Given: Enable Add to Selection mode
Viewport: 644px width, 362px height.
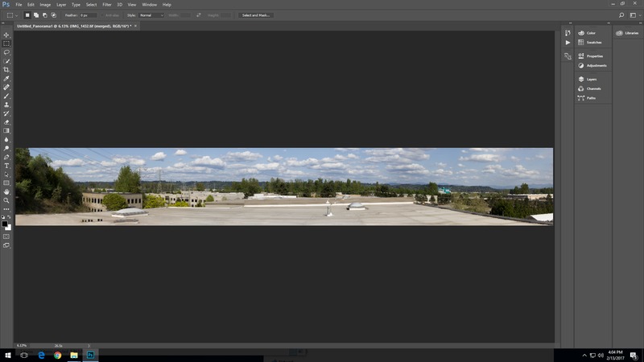Looking at the screenshot, I should point(37,15).
